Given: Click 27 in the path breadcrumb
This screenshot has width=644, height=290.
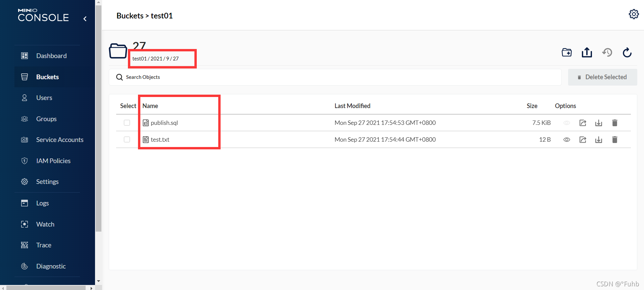Looking at the screenshot, I should (176, 58).
